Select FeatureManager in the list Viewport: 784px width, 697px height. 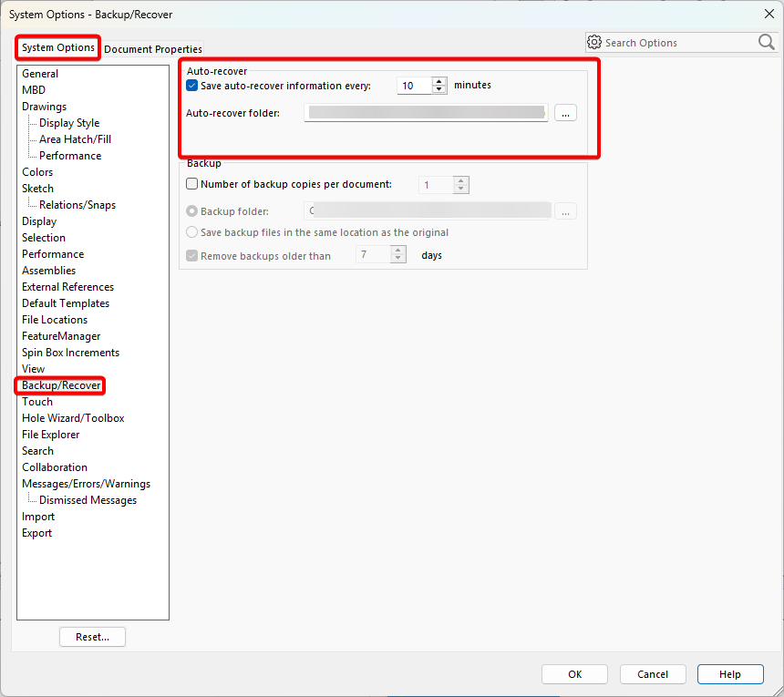click(61, 336)
